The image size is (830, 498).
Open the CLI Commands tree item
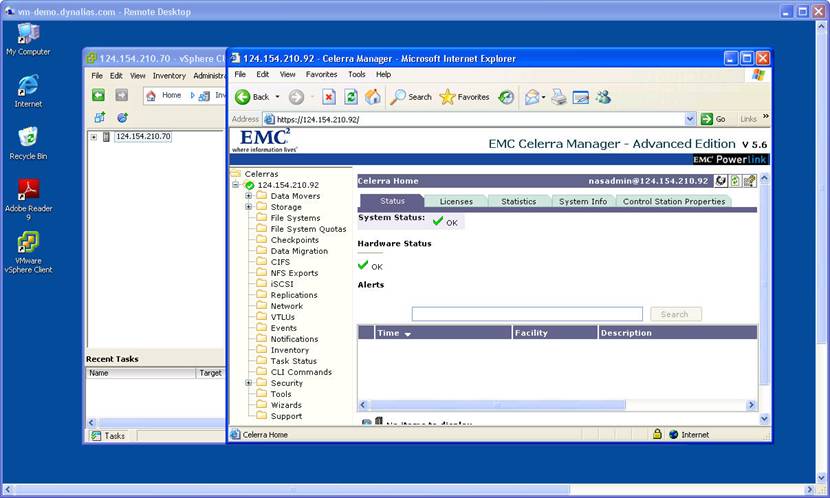click(x=301, y=372)
